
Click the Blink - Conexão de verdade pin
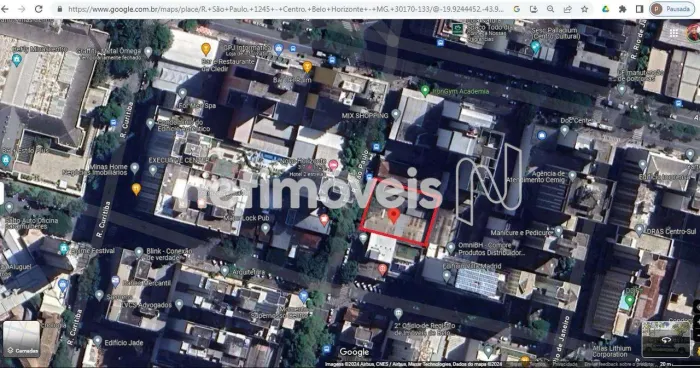click(x=139, y=253)
